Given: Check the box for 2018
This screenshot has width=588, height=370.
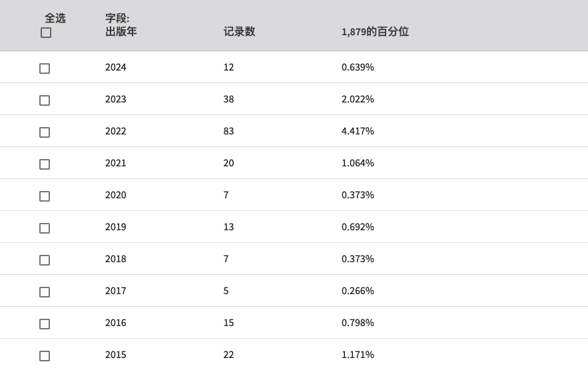Looking at the screenshot, I should click(x=45, y=260).
